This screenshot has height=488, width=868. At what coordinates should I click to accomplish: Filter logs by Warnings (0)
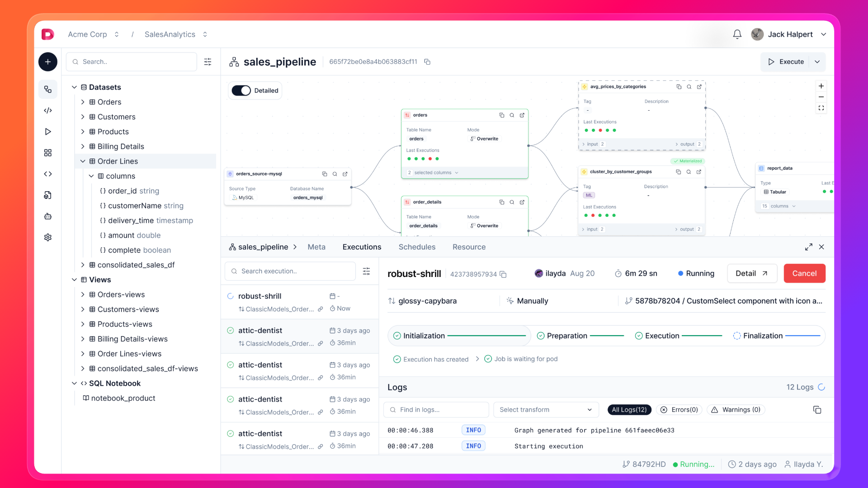coord(736,410)
